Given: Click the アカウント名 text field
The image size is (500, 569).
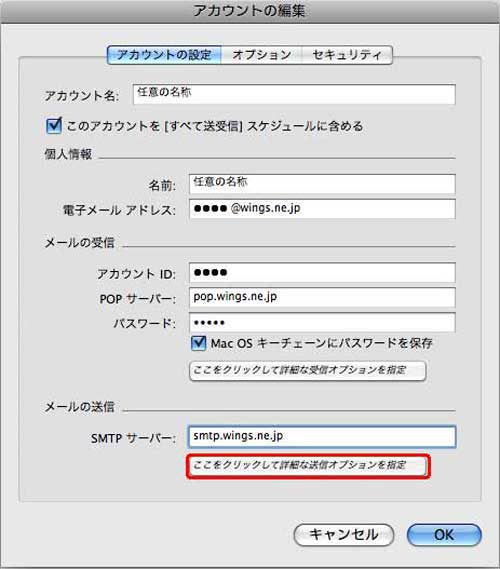Looking at the screenshot, I should pyautogui.click(x=294, y=94).
